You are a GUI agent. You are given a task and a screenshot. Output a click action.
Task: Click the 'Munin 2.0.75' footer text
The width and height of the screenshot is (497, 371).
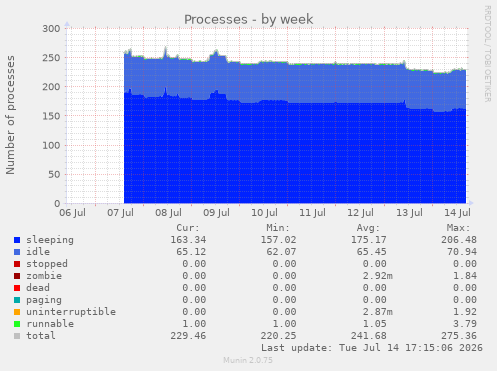tap(248, 360)
